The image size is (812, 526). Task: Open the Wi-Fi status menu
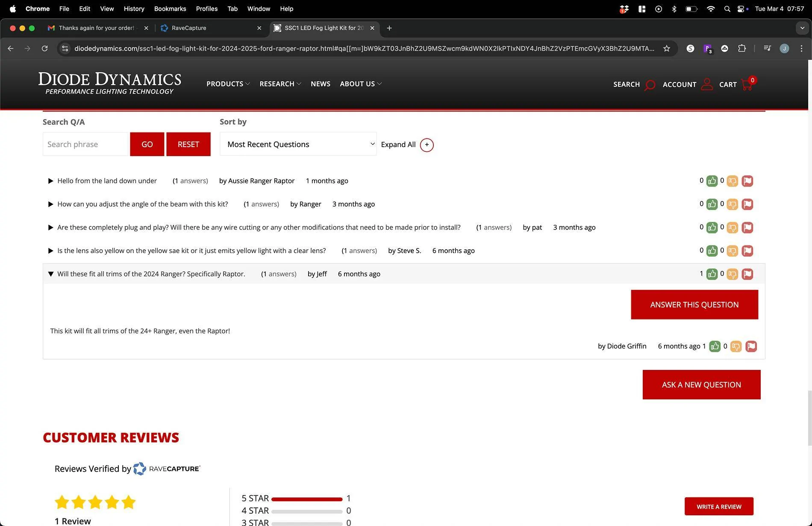(x=711, y=9)
